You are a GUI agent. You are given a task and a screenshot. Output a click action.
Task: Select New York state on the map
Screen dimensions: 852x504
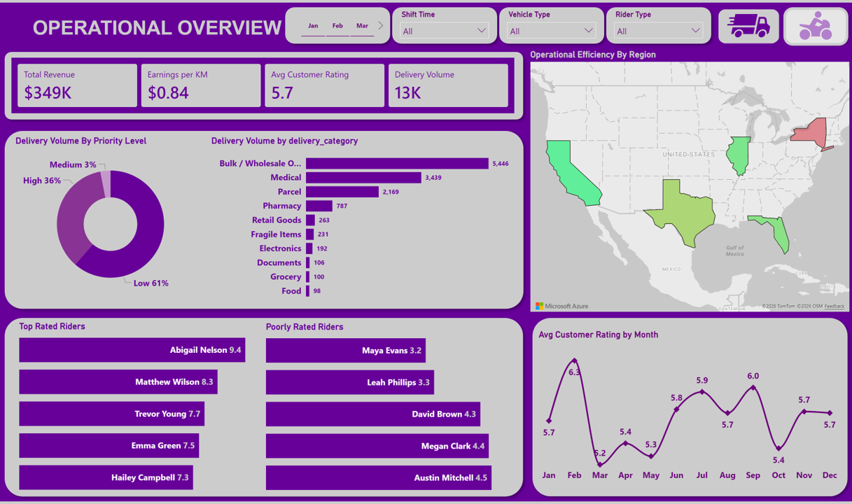pyautogui.click(x=810, y=131)
